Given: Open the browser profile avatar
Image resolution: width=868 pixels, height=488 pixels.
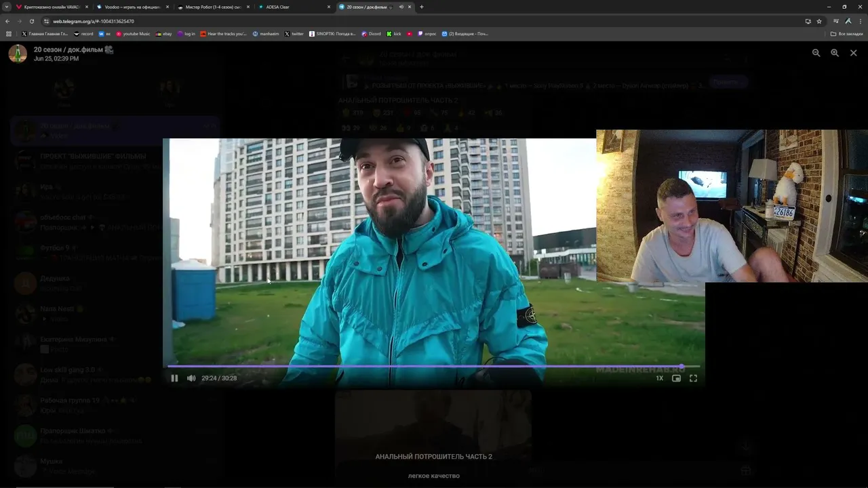Looking at the screenshot, I should pos(848,21).
